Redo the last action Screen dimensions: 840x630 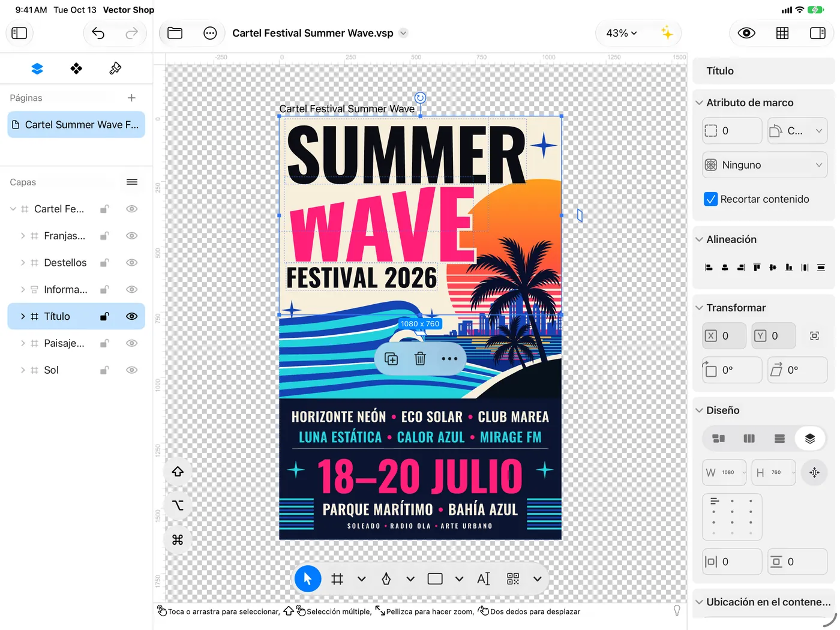131,33
